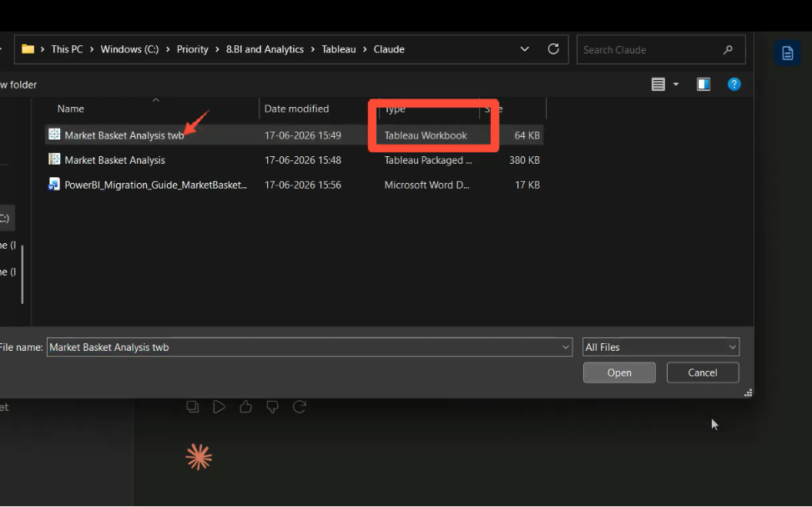This screenshot has width=812, height=507.
Task: Expand chevron after Windows (C:) breadcrumb
Action: (x=168, y=49)
